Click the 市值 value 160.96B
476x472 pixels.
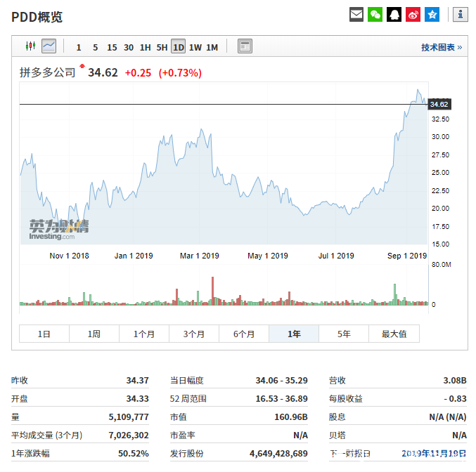(291, 417)
